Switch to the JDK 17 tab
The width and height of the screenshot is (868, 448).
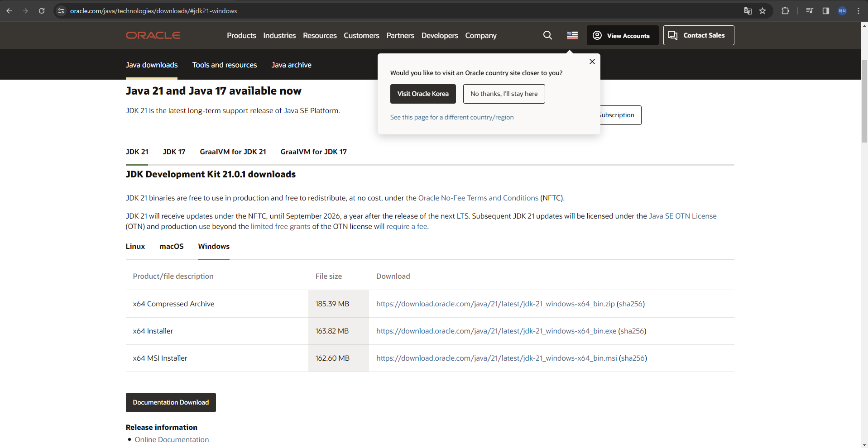tap(174, 152)
